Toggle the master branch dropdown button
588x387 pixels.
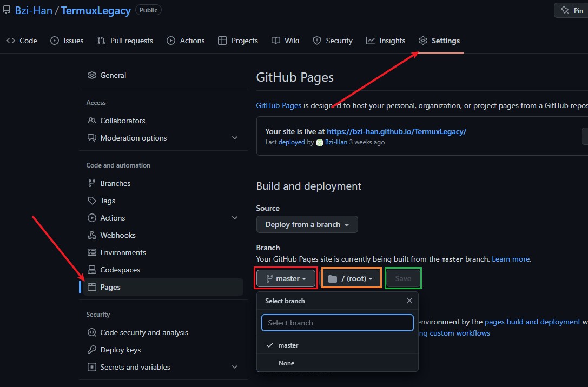tap(286, 278)
